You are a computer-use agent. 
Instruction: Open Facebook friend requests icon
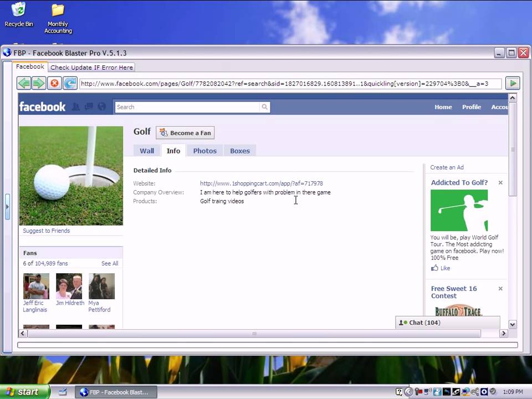click(76, 107)
